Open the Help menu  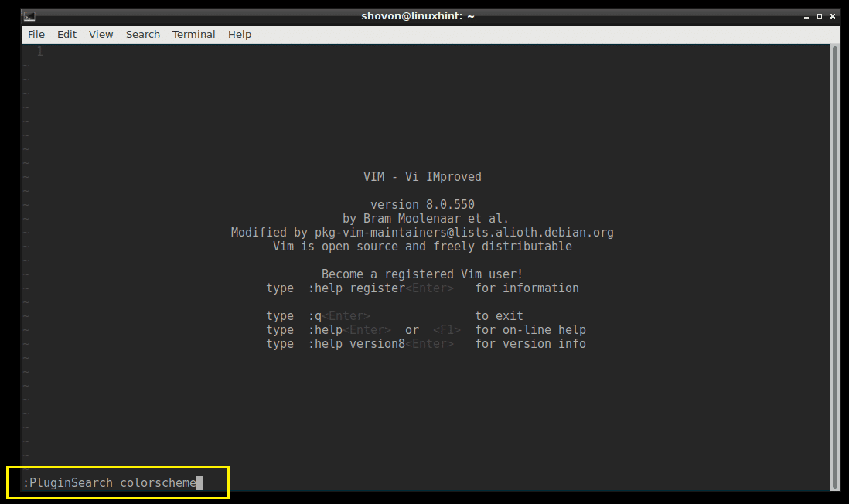[240, 35]
